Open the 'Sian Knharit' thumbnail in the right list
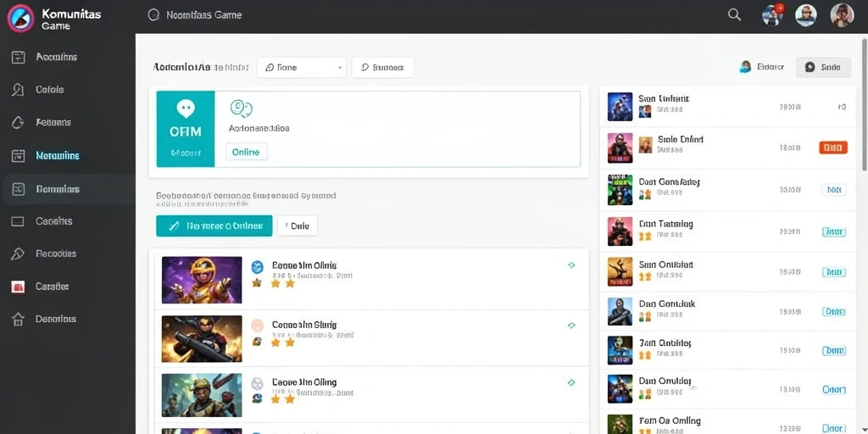The width and height of the screenshot is (868, 434). coord(620,107)
